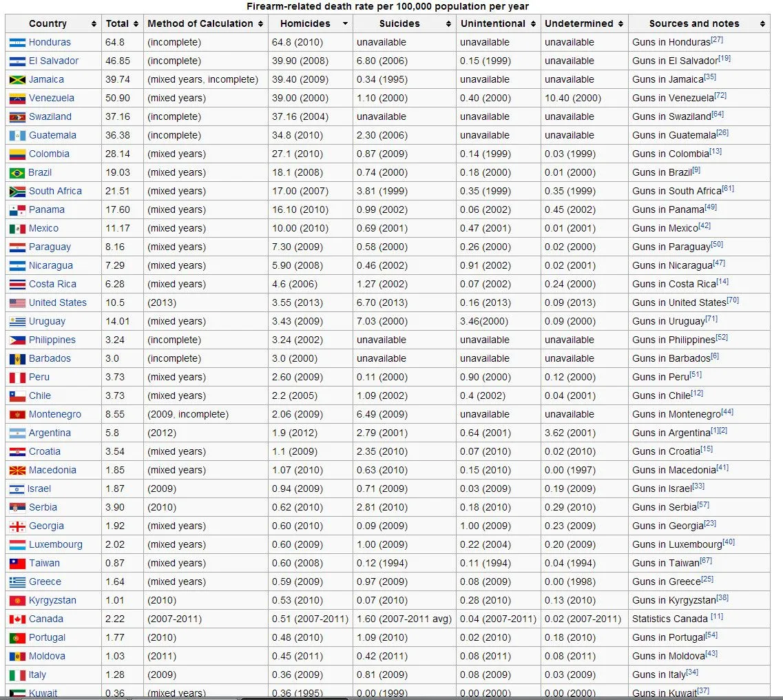
Task: Click the Georgia flag icon
Action: [x=17, y=526]
